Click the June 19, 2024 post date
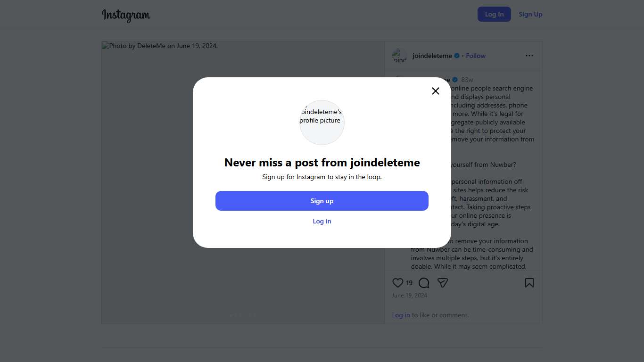The height and width of the screenshot is (362, 644). click(x=410, y=296)
